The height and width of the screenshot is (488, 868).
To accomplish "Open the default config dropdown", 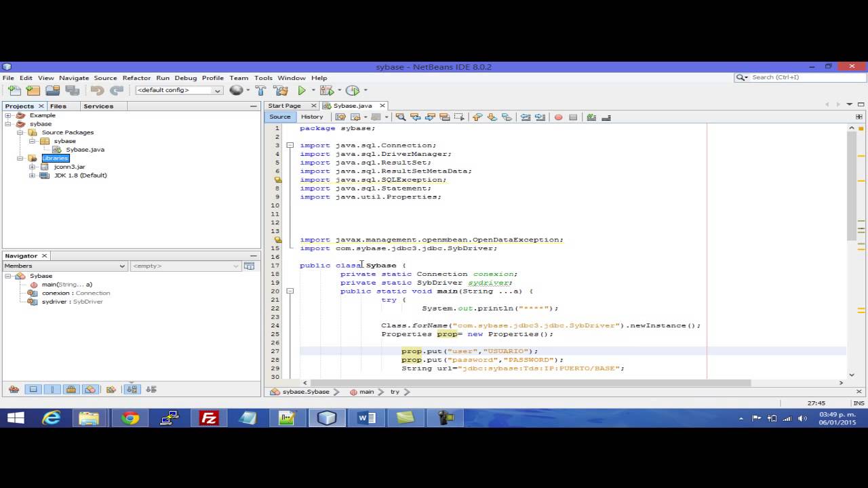I will (179, 90).
